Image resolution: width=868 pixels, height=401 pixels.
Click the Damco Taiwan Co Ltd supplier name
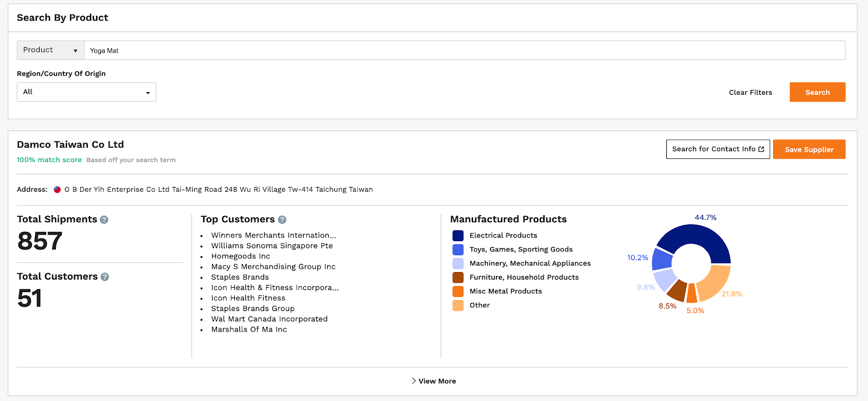71,145
